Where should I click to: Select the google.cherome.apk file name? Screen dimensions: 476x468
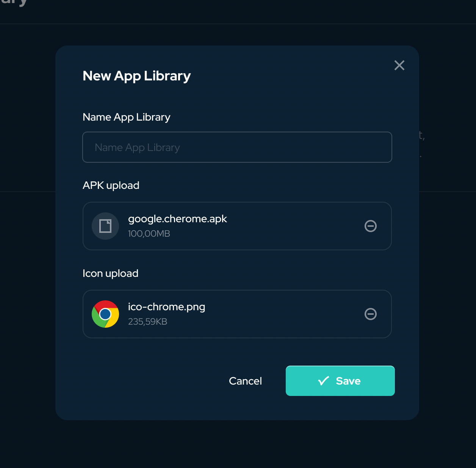click(x=177, y=219)
